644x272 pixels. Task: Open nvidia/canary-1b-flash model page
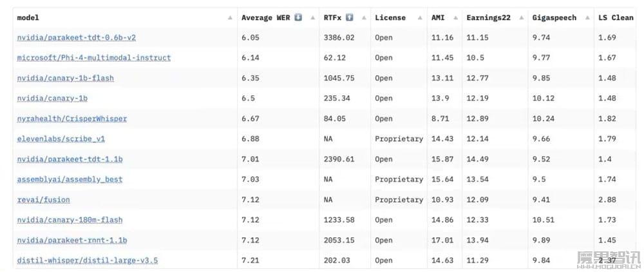pyautogui.click(x=65, y=78)
